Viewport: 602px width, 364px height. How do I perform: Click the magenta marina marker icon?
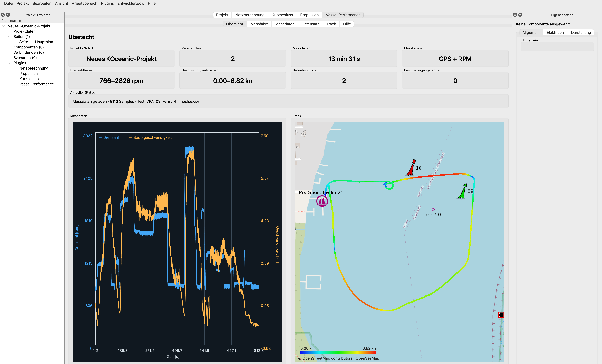pyautogui.click(x=322, y=201)
